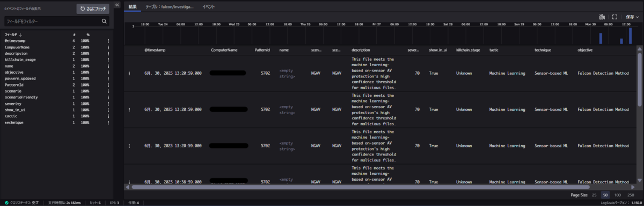Open the description field options menu

(x=108, y=54)
